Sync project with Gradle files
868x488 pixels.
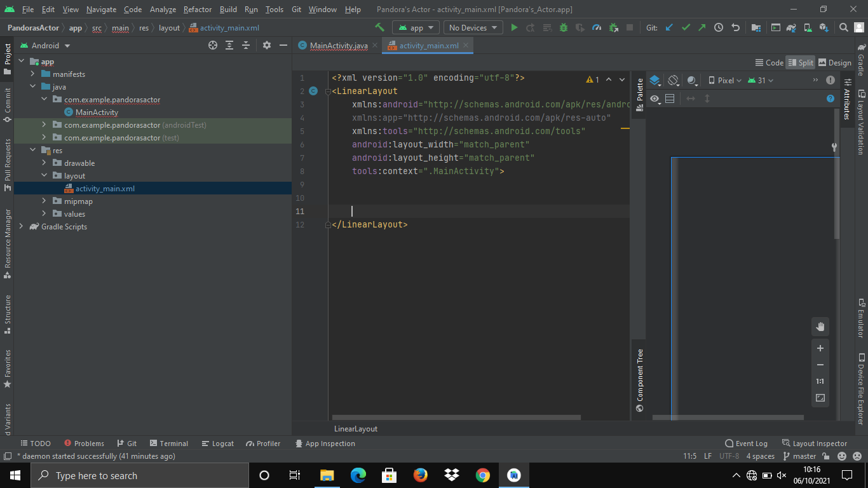coord(792,28)
